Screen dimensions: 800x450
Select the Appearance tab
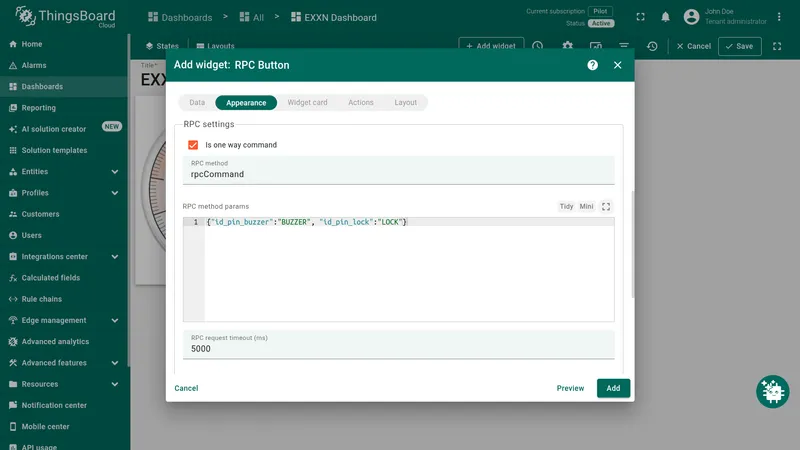(246, 103)
